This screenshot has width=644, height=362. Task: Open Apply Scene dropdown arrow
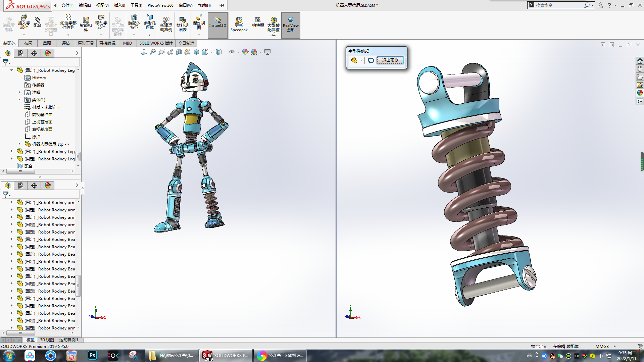[260, 52]
